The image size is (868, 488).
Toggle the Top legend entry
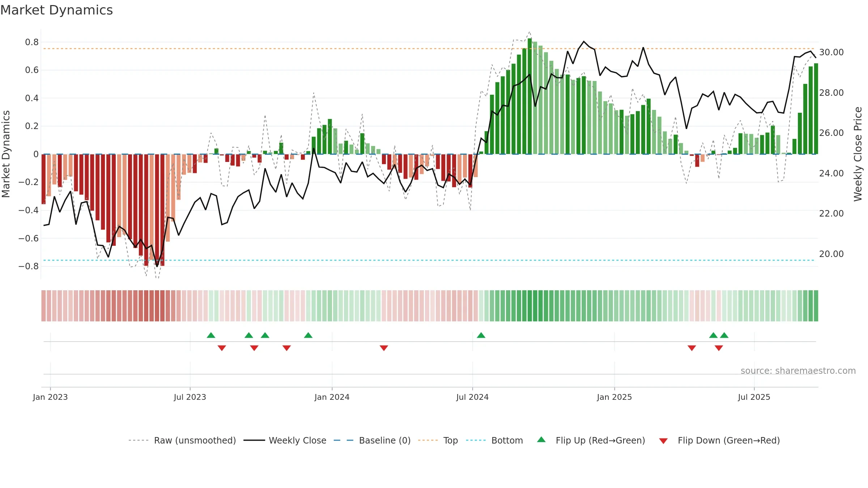coord(438,440)
